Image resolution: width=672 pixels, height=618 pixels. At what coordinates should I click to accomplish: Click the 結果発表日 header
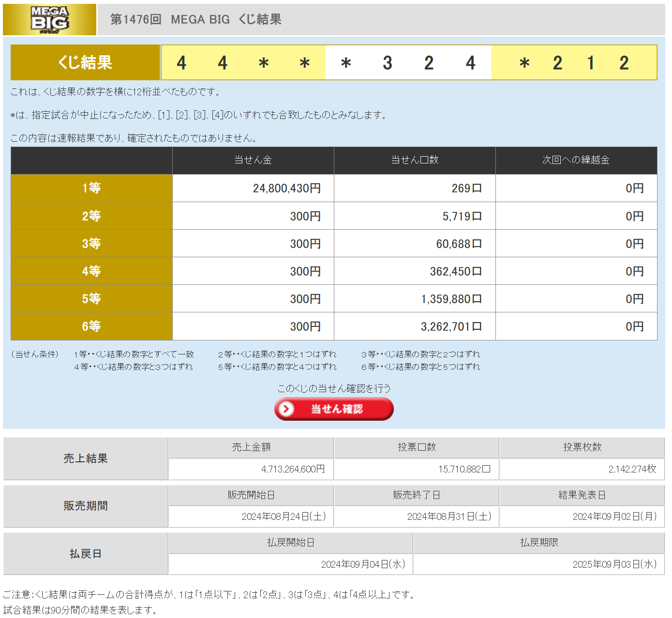click(582, 495)
